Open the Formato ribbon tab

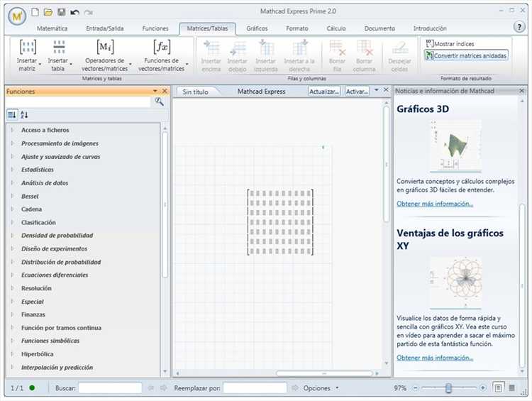coord(297,28)
